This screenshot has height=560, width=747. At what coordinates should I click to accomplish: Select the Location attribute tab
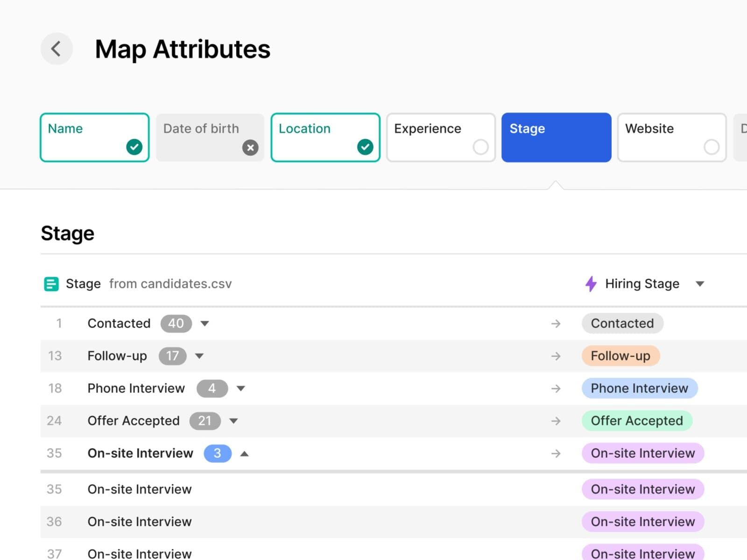(325, 138)
